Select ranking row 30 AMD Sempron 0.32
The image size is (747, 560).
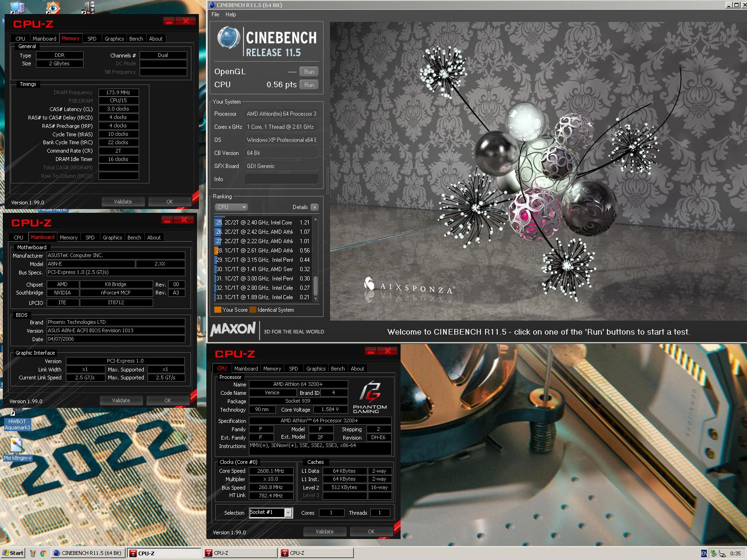coord(263,269)
